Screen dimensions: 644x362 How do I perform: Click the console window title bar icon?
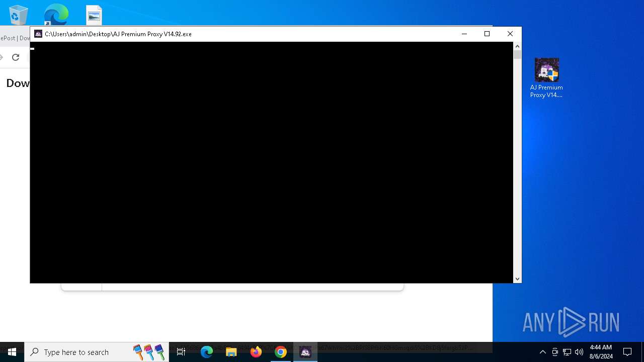point(38,34)
